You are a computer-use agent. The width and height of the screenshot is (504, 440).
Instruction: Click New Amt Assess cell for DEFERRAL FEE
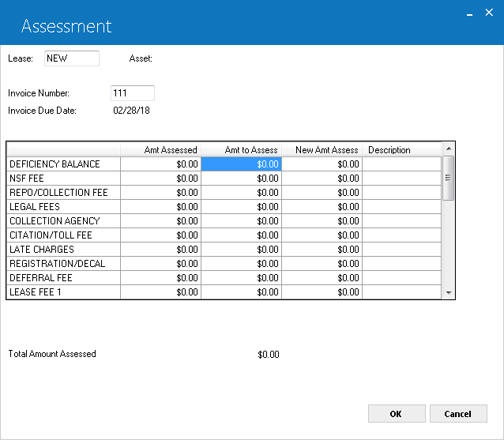pyautogui.click(x=322, y=278)
